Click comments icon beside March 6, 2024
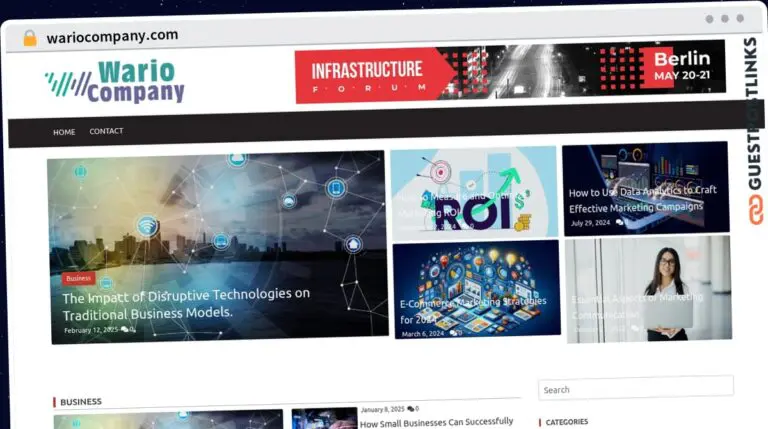Image resolution: width=768 pixels, height=429 pixels. pos(454,333)
